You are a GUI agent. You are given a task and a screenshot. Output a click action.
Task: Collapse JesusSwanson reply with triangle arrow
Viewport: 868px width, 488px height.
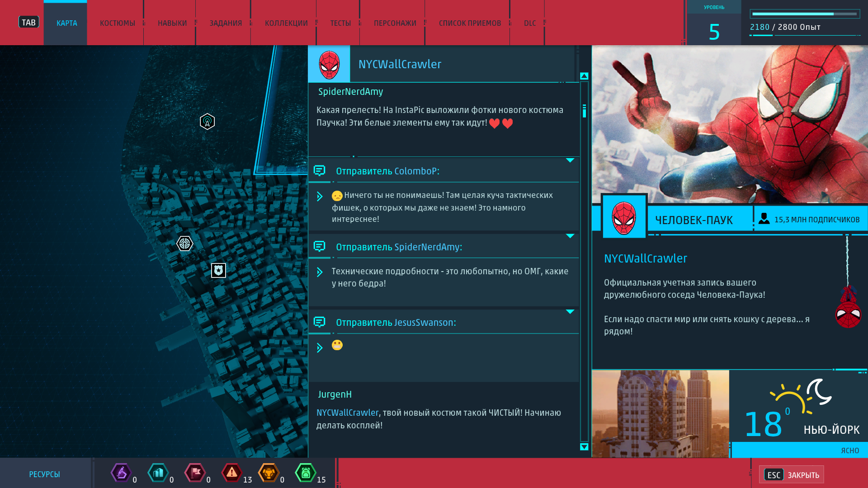pyautogui.click(x=570, y=312)
